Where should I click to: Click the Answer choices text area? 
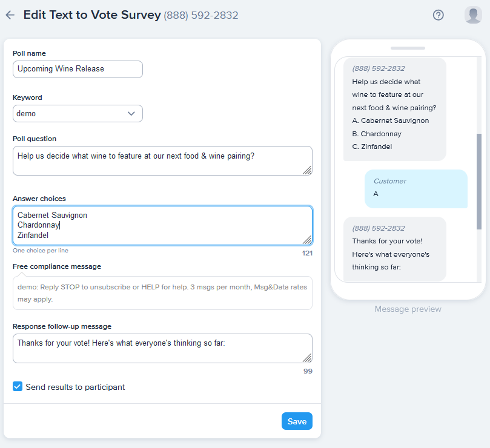(162, 225)
